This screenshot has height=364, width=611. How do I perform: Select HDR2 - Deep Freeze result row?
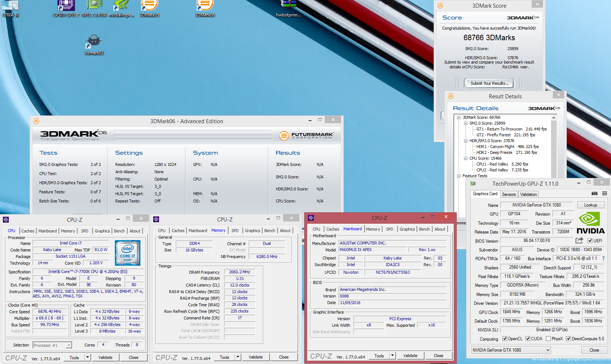pos(506,152)
